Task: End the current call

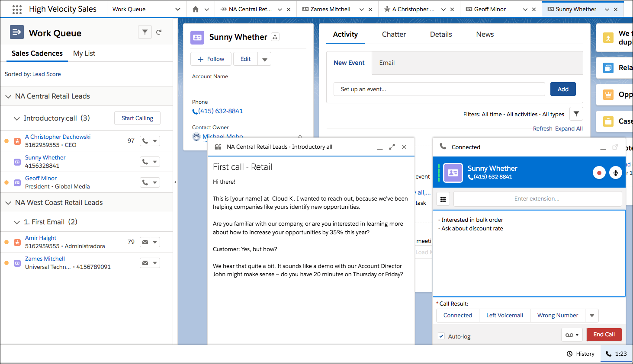Action: tap(604, 335)
